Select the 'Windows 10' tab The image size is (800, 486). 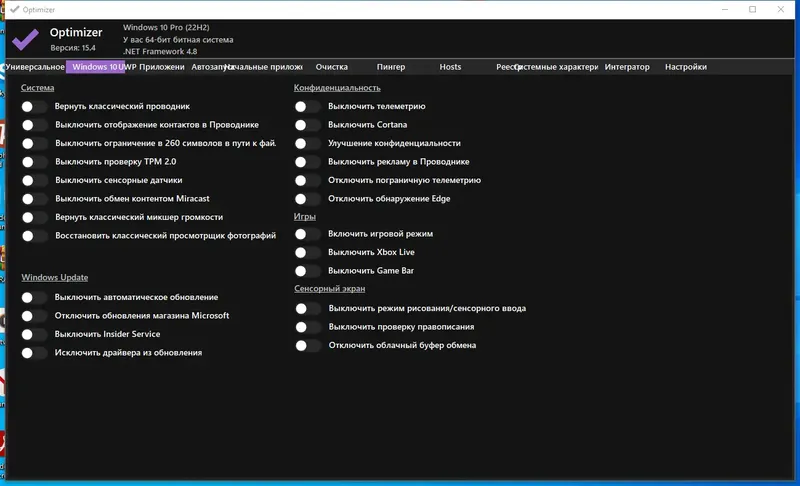point(95,67)
